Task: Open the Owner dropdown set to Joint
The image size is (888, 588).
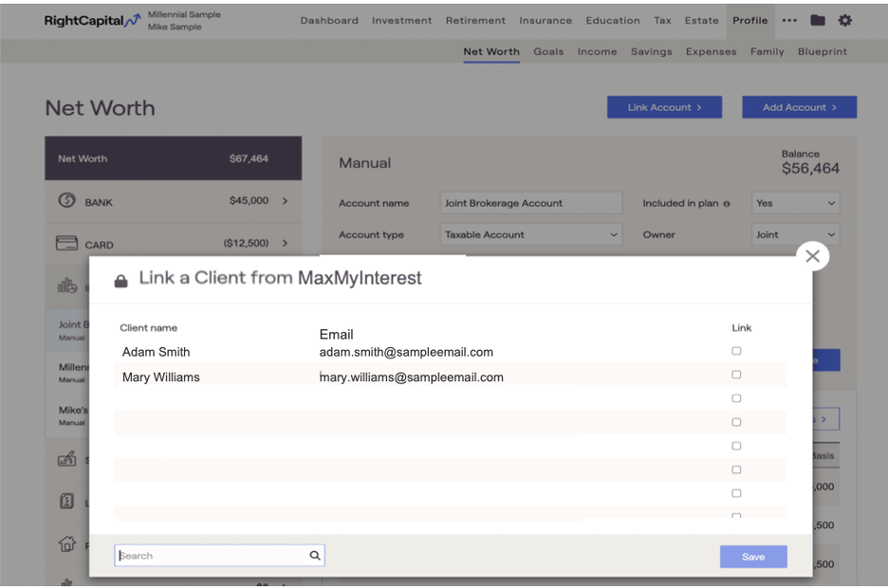Action: coord(795,234)
